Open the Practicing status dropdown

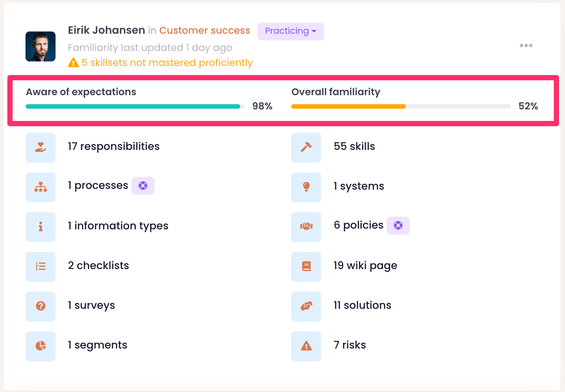point(290,31)
